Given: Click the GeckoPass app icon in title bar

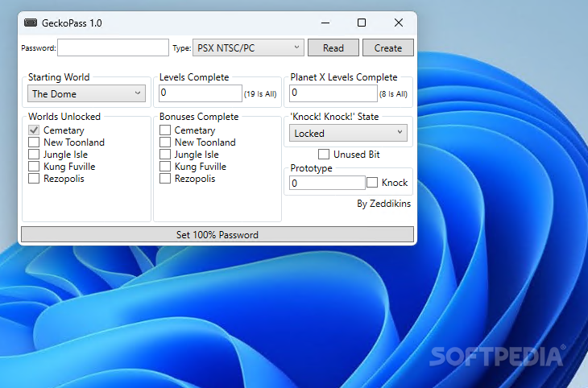Looking at the screenshot, I should [31, 23].
